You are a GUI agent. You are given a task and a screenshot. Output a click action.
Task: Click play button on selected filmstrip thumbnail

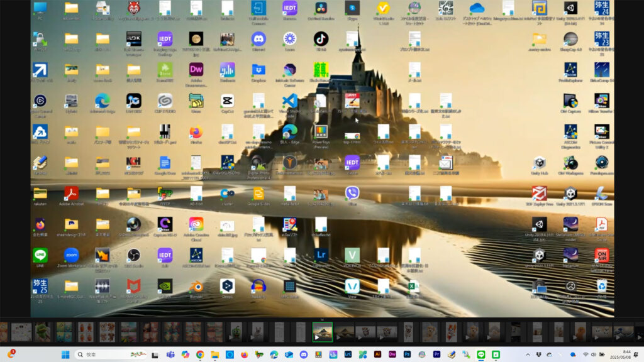point(317,337)
